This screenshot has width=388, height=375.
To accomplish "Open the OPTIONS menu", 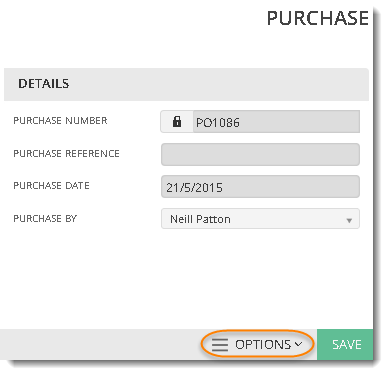I will tap(257, 344).
